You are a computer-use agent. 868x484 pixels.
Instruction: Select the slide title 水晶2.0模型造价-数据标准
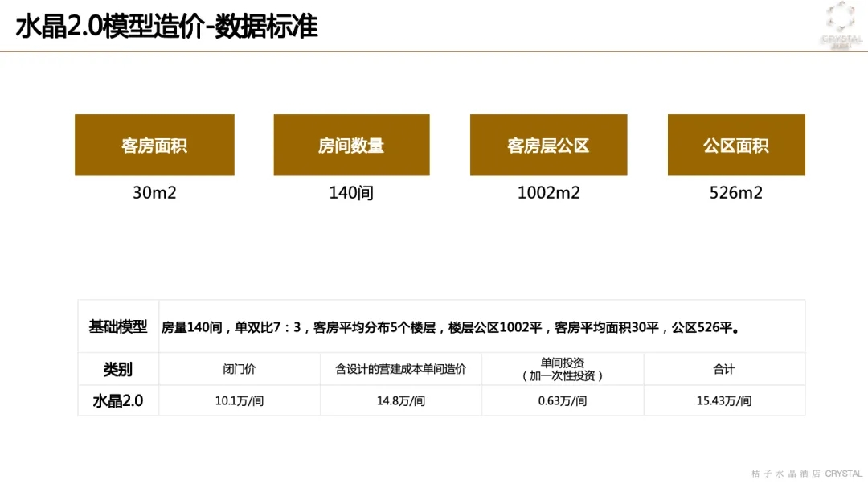pos(167,27)
